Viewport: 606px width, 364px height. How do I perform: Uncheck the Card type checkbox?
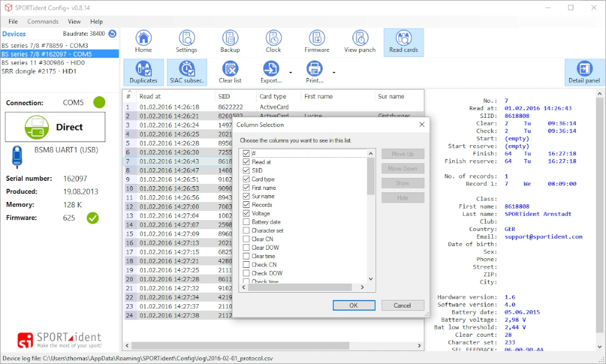[x=246, y=179]
